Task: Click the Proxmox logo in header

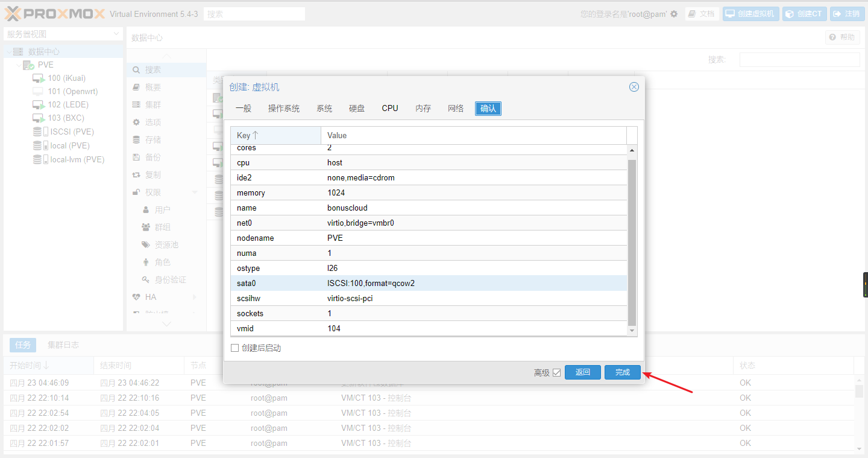Action: point(54,13)
